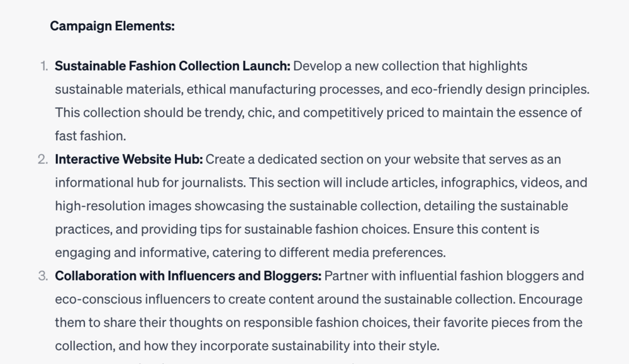
Task: Click list number 3 marker
Action: pos(43,275)
